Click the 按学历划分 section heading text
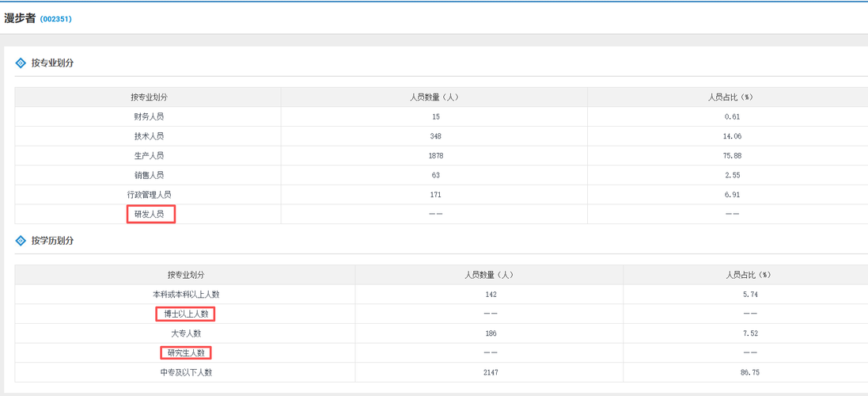Screen dimensions: 868x396 52,241
